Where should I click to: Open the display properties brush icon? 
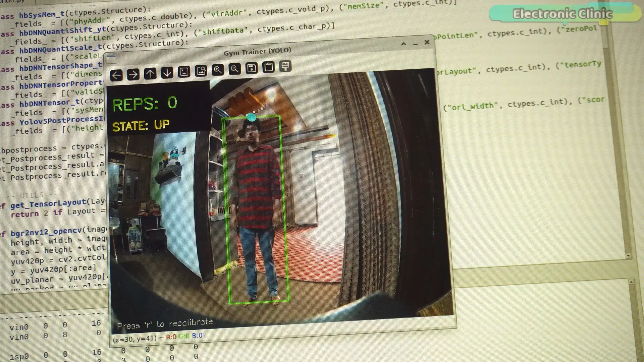tap(285, 66)
